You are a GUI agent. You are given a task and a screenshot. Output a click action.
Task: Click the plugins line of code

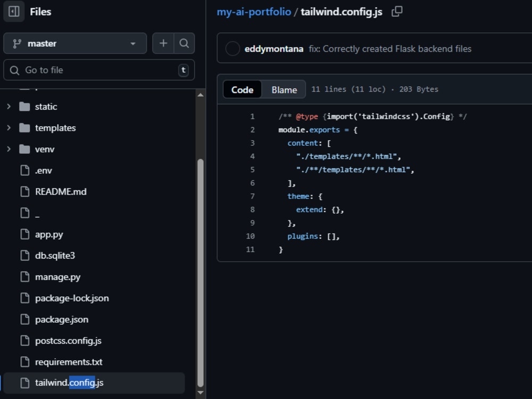[x=313, y=237]
